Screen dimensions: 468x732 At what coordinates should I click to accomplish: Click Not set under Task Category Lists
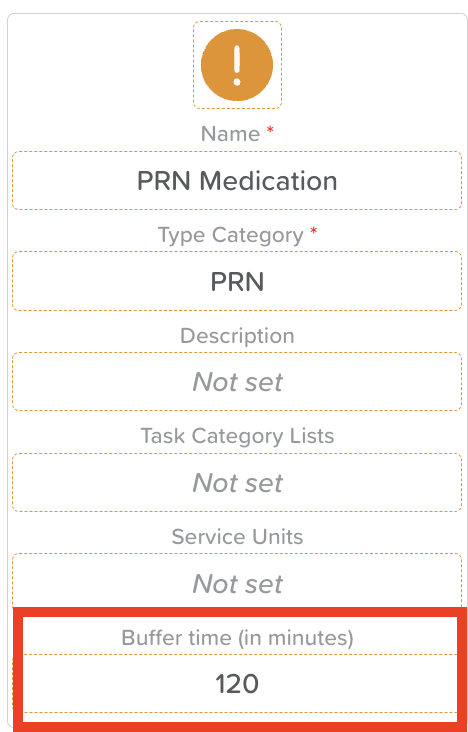[x=237, y=482]
